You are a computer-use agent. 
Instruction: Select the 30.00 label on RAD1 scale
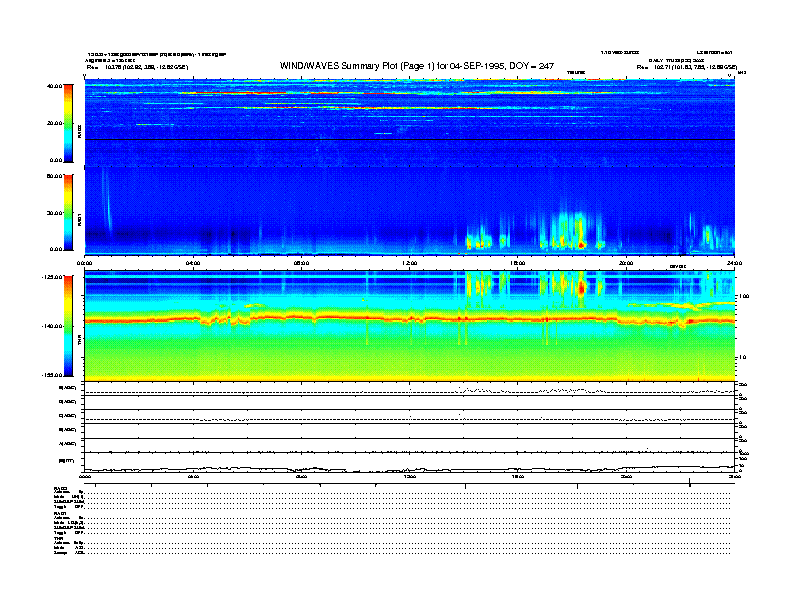coord(54,213)
